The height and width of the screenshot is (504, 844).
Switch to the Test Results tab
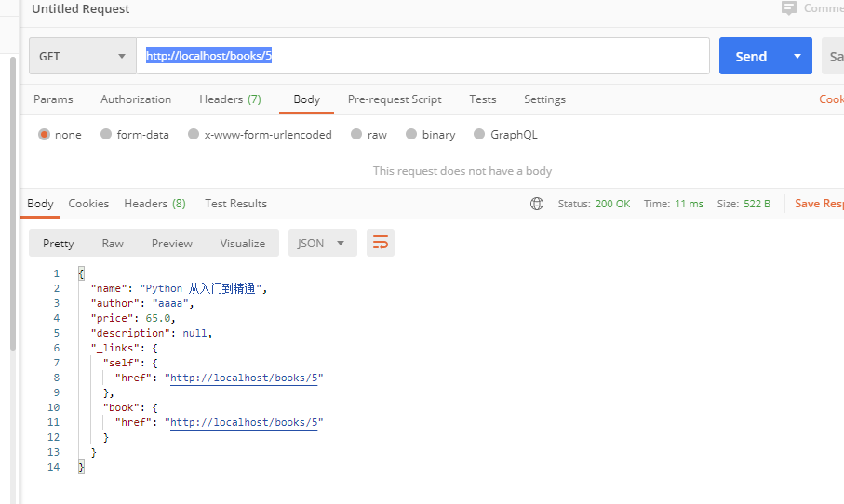click(x=235, y=204)
